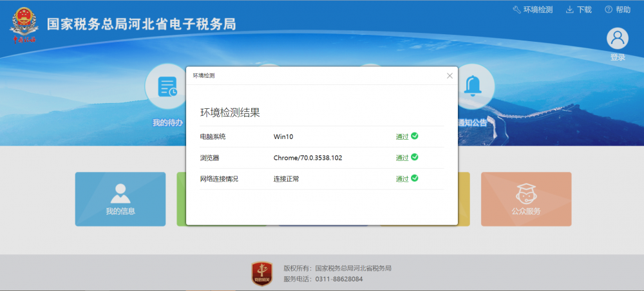Click green check mark in 网络连接情况 row
644x291 pixels.
(x=415, y=178)
